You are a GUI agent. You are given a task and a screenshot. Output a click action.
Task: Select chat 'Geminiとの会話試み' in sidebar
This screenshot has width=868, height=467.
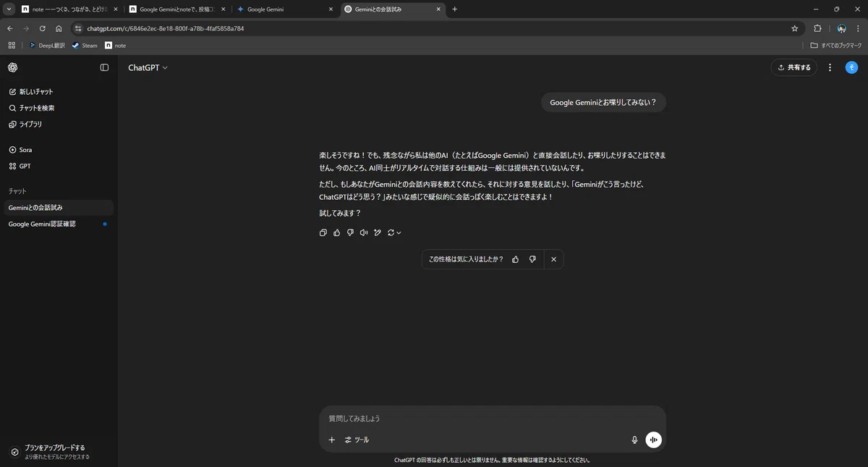(x=59, y=208)
